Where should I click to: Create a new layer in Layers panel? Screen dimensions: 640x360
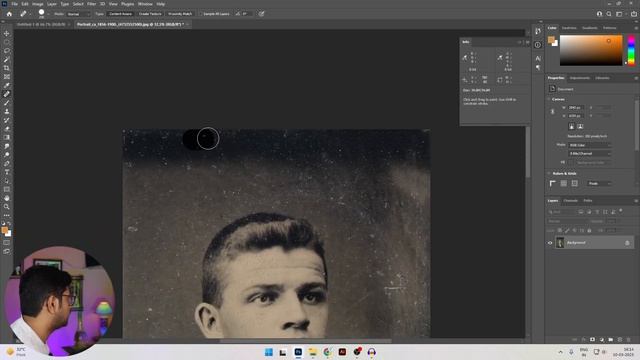620,340
